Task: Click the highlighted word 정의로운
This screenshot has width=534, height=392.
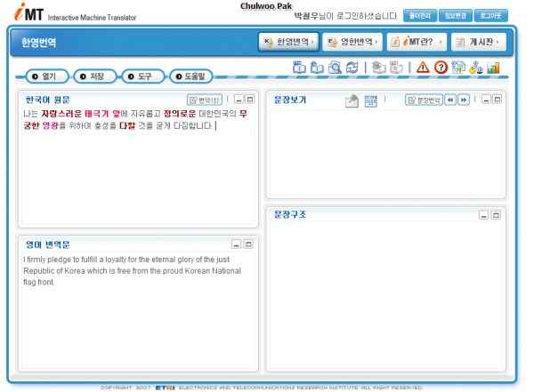Action: [x=180, y=114]
